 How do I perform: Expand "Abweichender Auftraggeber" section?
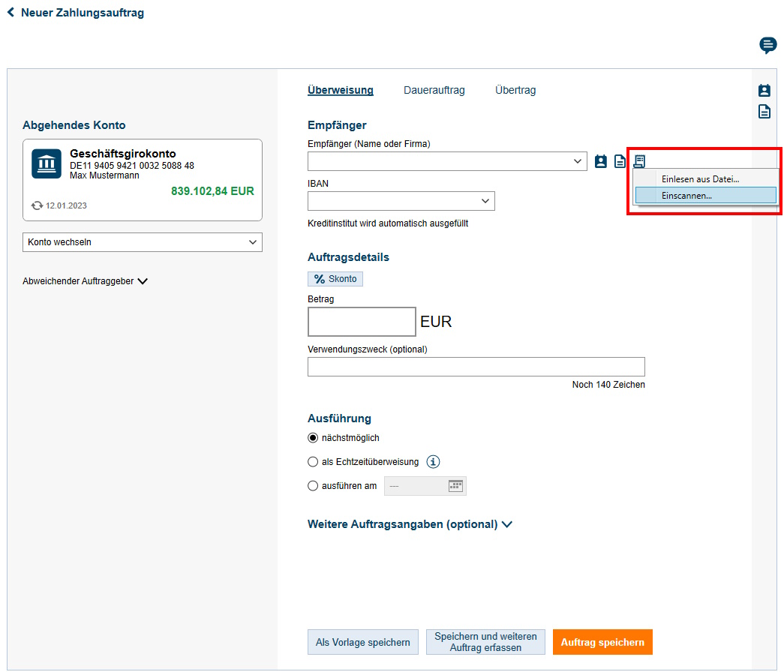pyautogui.click(x=86, y=281)
